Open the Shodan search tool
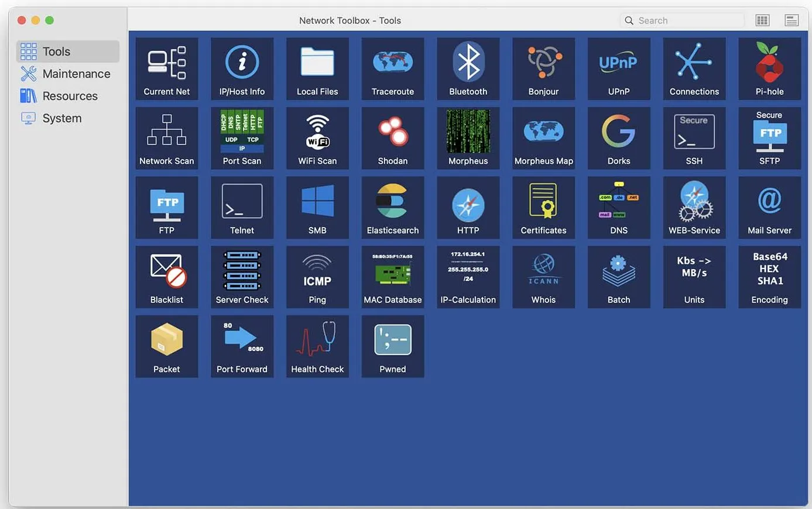 [x=392, y=137]
